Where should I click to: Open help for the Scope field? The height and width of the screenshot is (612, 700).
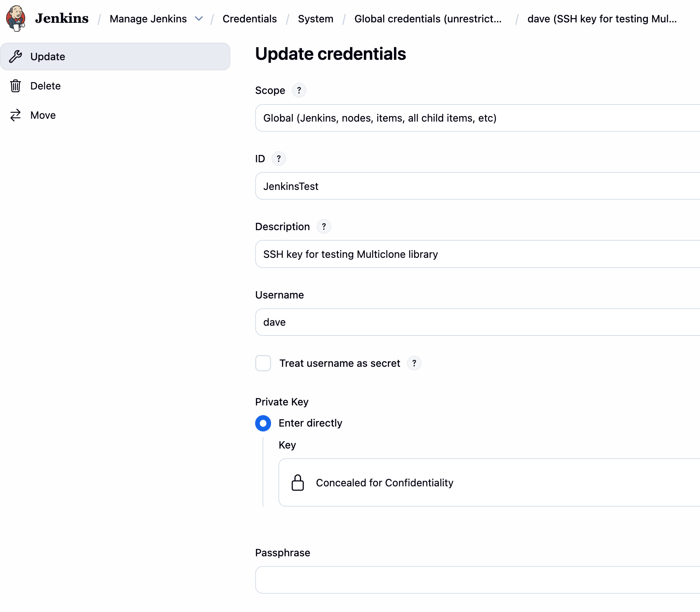point(299,90)
